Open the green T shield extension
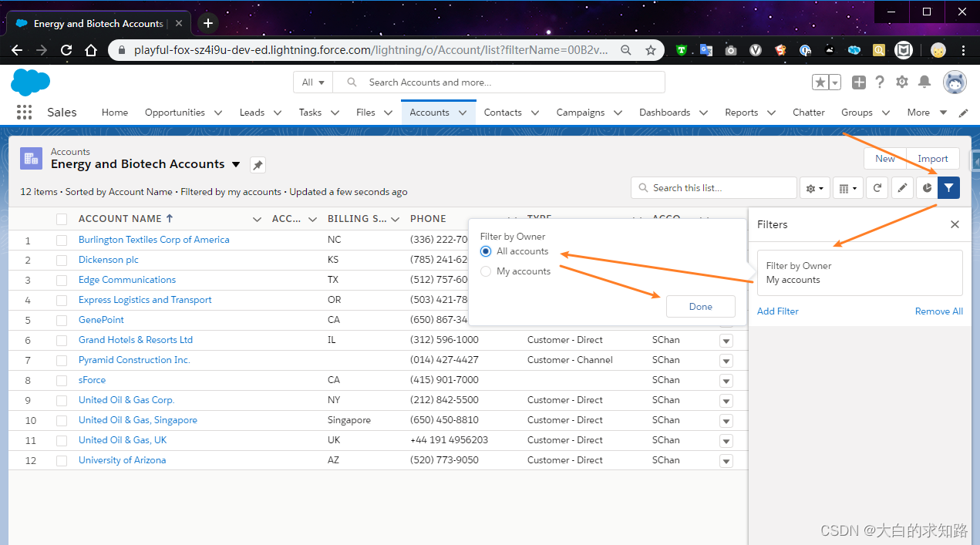This screenshot has height=545, width=980. tap(681, 50)
